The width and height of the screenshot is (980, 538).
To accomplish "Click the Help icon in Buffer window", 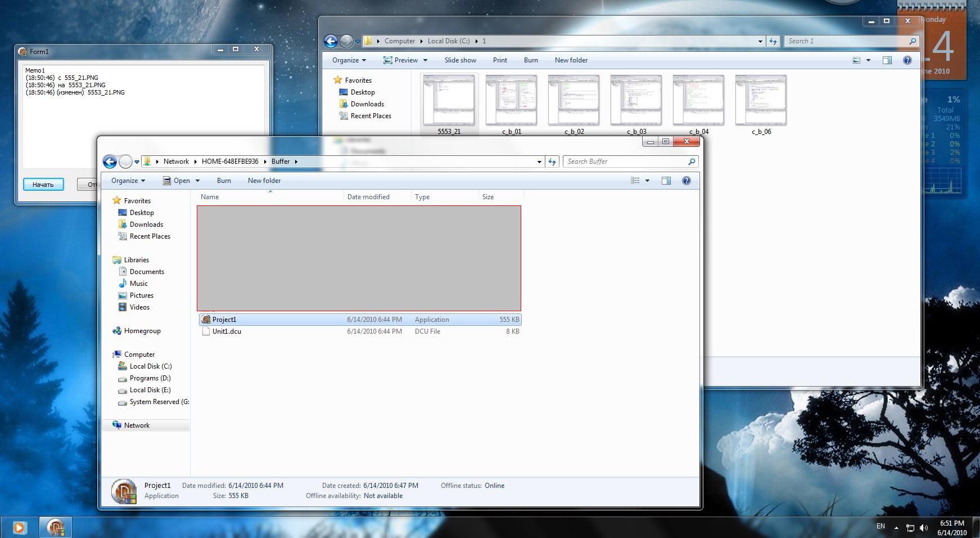I will 686,181.
